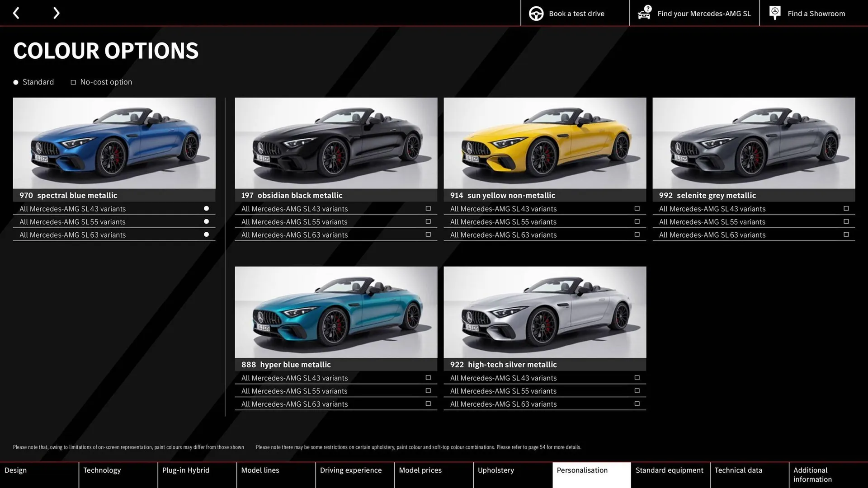Open the Upholstery tab

point(496,470)
